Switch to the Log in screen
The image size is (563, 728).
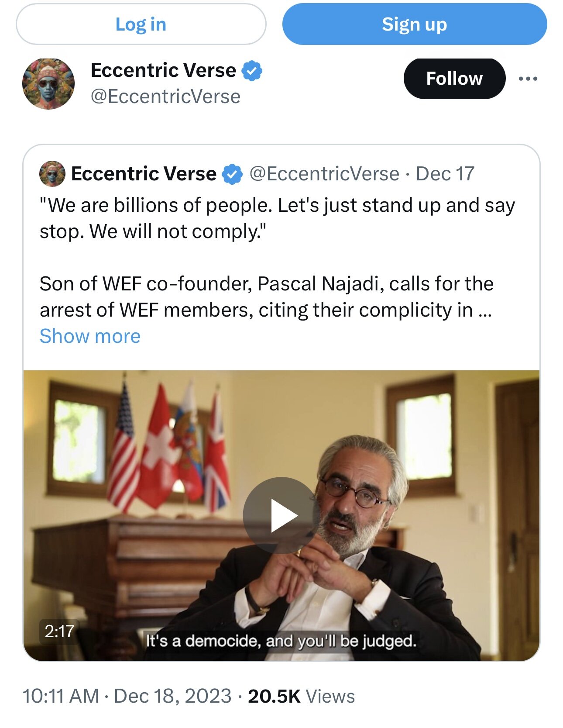point(141,24)
